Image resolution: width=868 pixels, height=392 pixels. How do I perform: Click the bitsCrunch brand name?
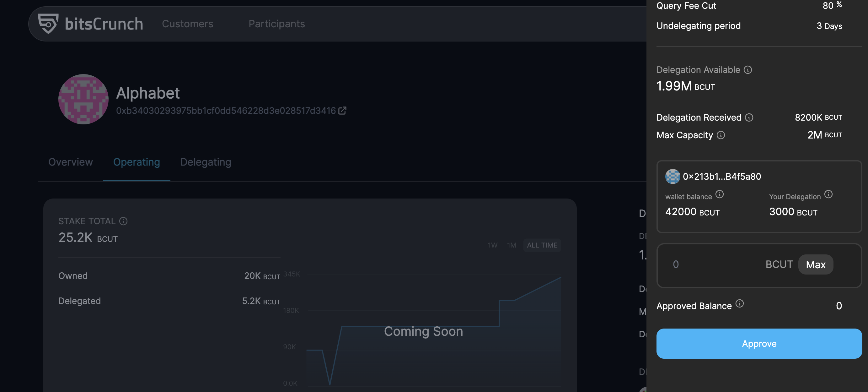coord(104,24)
